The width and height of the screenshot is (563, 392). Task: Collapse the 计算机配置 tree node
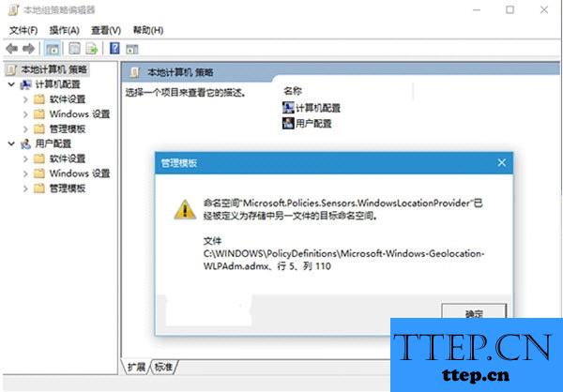click(11, 84)
